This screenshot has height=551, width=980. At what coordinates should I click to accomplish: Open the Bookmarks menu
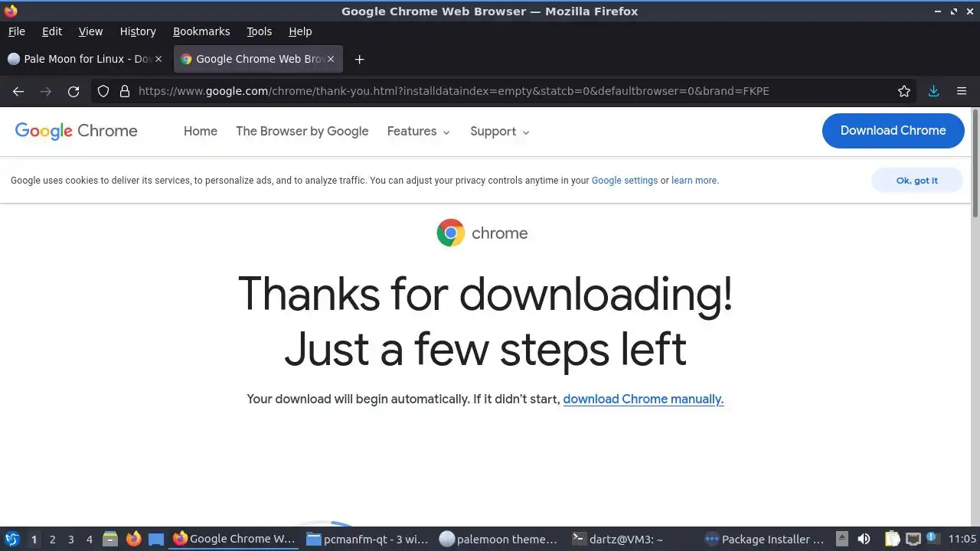[201, 31]
